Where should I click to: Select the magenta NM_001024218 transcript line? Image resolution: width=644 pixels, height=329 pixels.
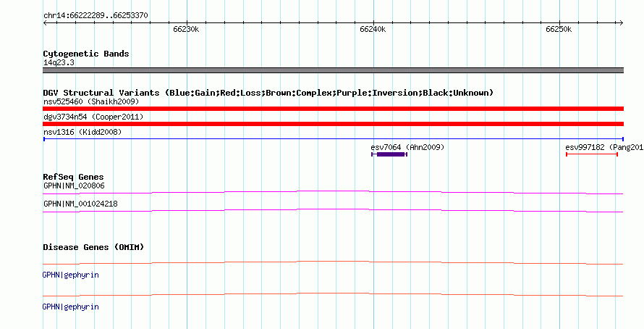[333, 210]
